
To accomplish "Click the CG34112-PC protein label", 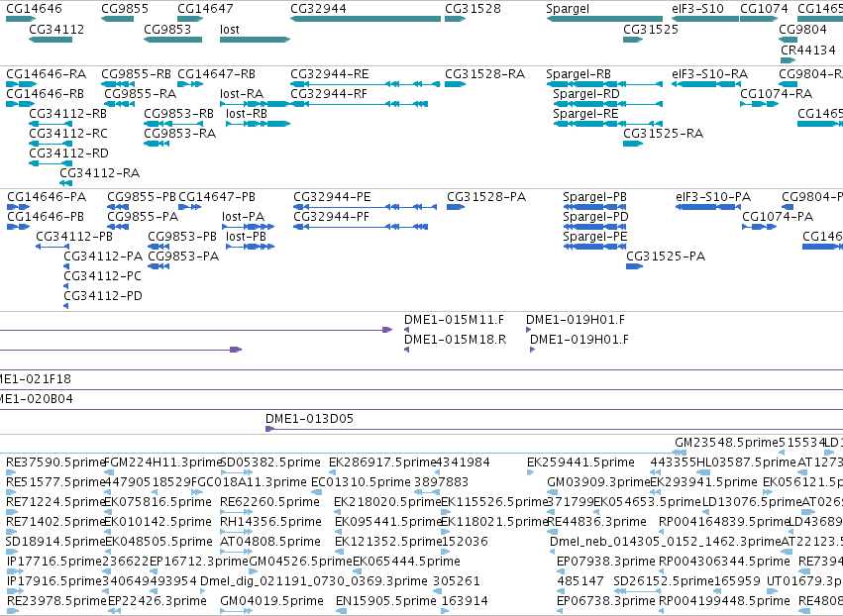I will (103, 276).
